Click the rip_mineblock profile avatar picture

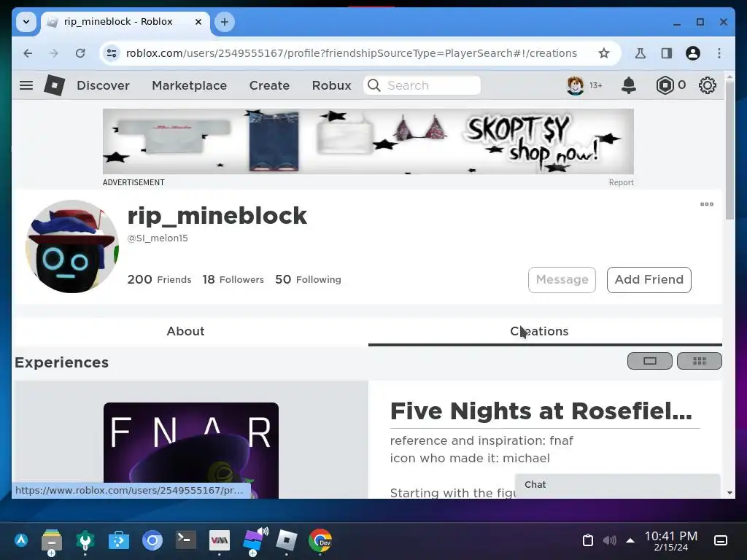coord(72,246)
